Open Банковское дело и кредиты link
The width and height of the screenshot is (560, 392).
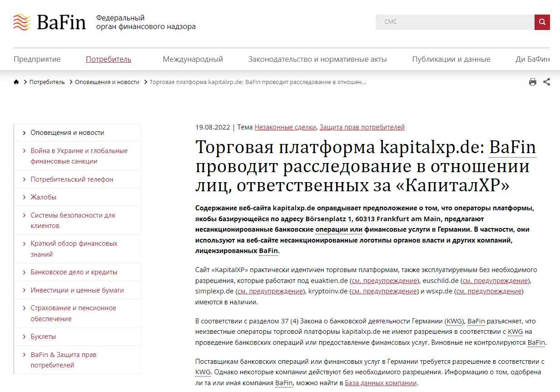pos(77,272)
